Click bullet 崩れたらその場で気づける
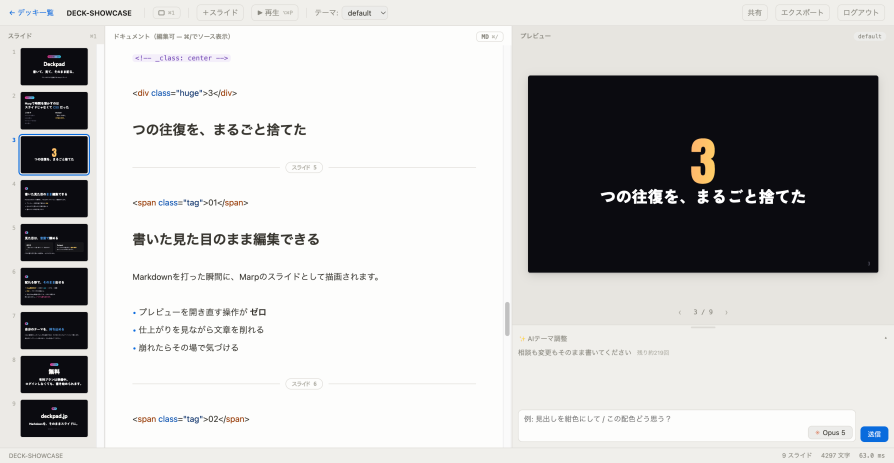This screenshot has width=894, height=463. pyautogui.click(x=189, y=347)
